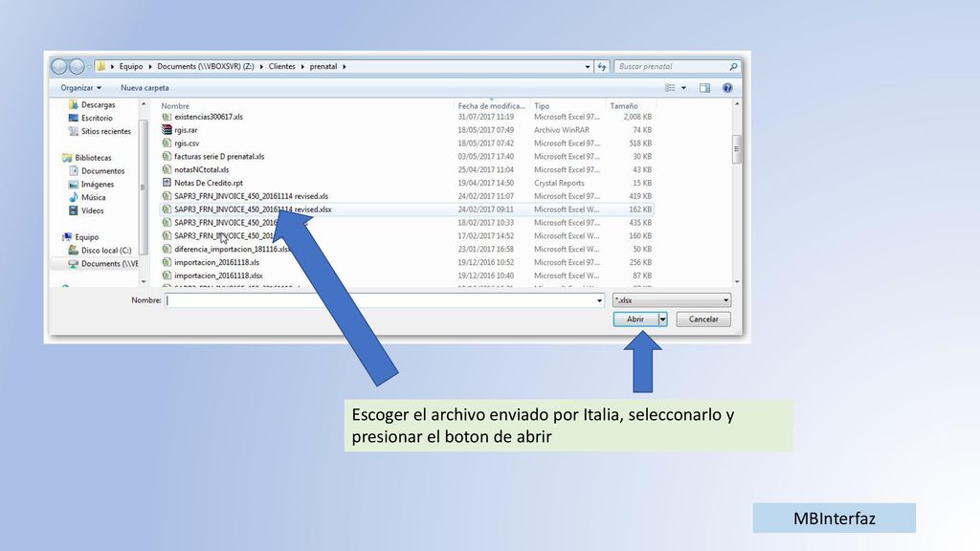Click the Abrir button
The height and width of the screenshot is (551, 980).
click(x=635, y=320)
